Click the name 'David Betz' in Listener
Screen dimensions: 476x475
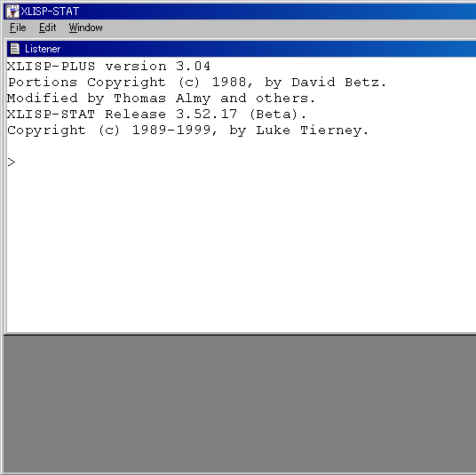[335, 83]
